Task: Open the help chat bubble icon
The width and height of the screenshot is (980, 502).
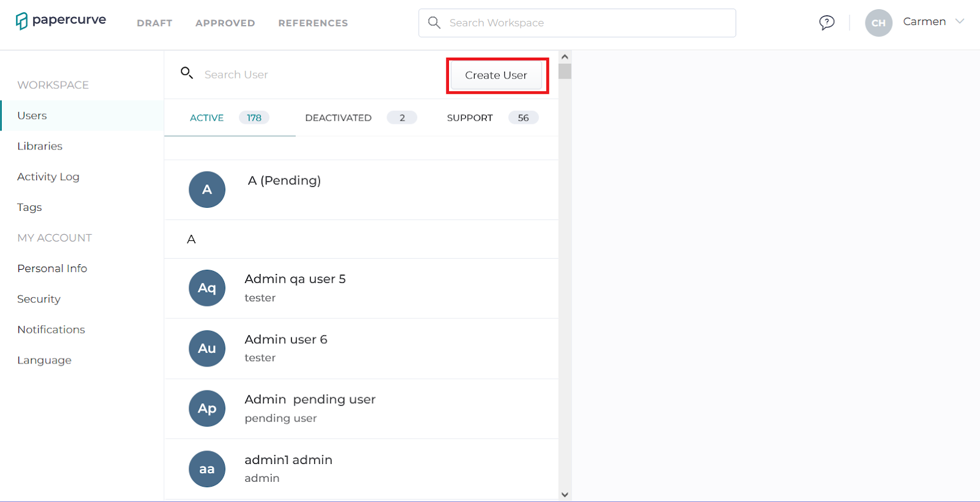Action: click(x=827, y=23)
